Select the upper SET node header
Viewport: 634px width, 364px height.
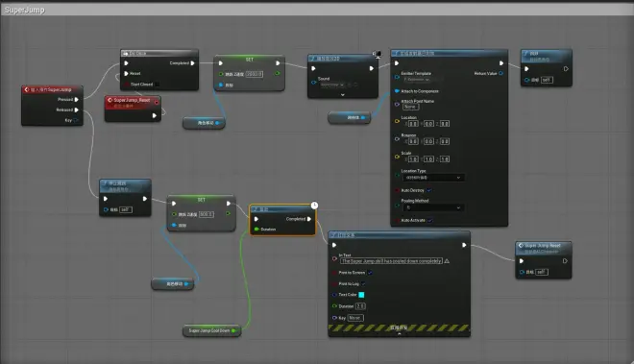point(250,60)
